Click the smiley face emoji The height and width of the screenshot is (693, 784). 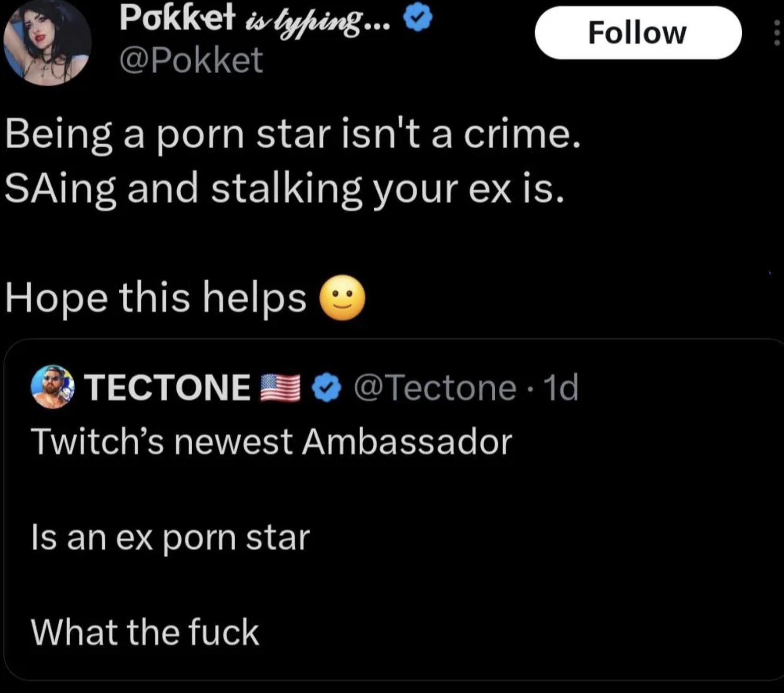[x=342, y=298]
